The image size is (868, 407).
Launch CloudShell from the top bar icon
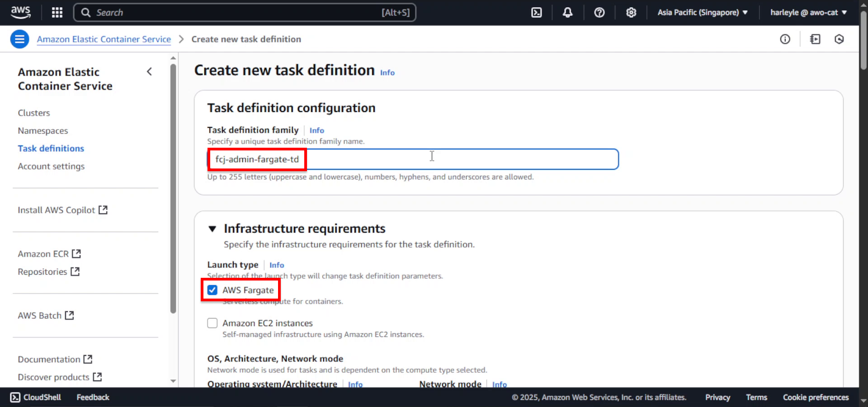[536, 12]
